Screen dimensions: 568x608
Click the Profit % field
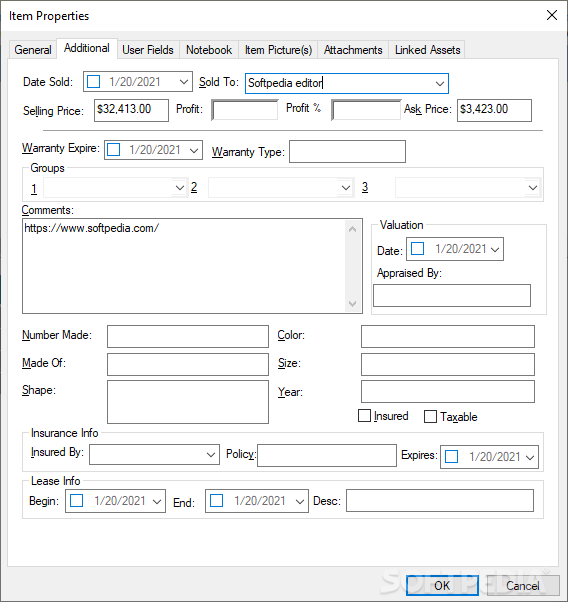[x=366, y=110]
